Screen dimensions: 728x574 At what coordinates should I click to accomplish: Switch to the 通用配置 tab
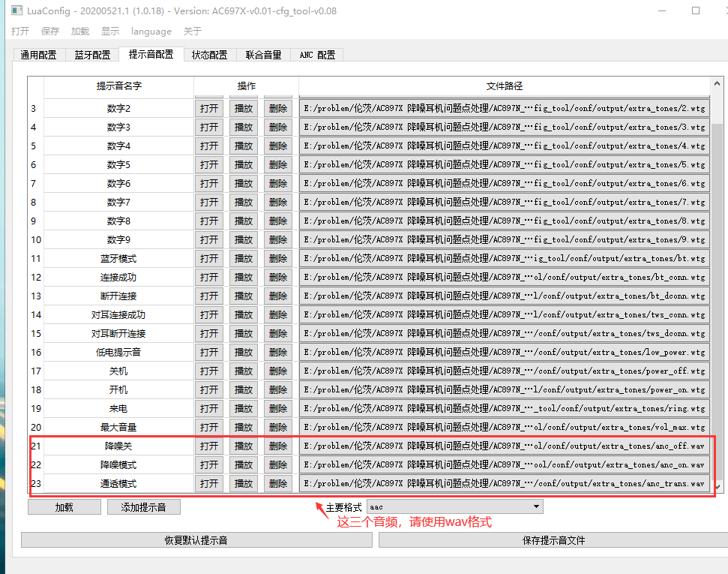click(x=38, y=55)
